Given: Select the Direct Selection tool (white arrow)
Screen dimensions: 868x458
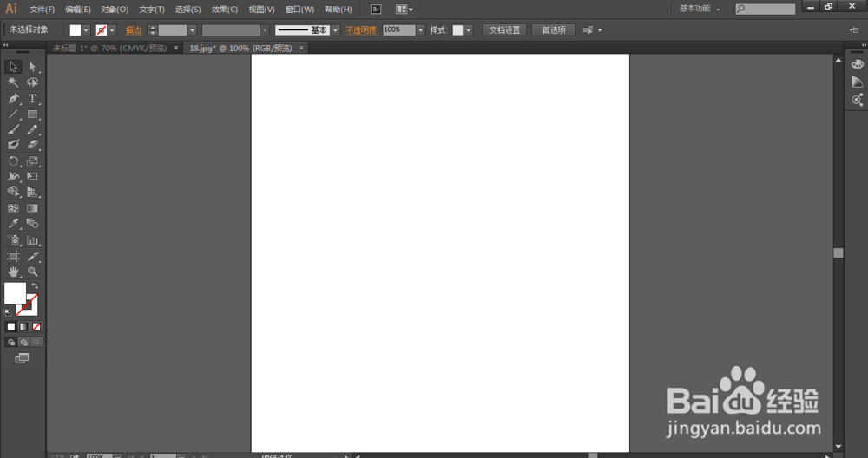Looking at the screenshot, I should [33, 67].
